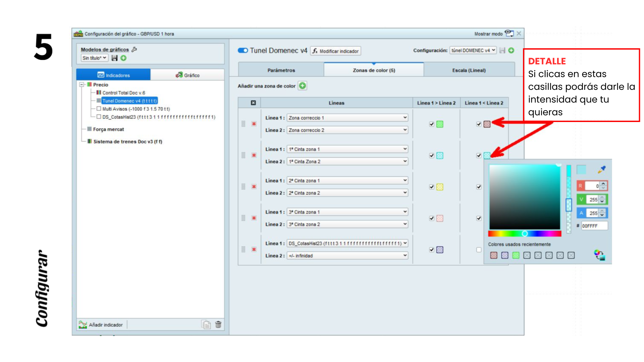Open the Zona correccio 1 dropdown
Image resolution: width=644 pixels, height=362 pixels.
[347, 118]
